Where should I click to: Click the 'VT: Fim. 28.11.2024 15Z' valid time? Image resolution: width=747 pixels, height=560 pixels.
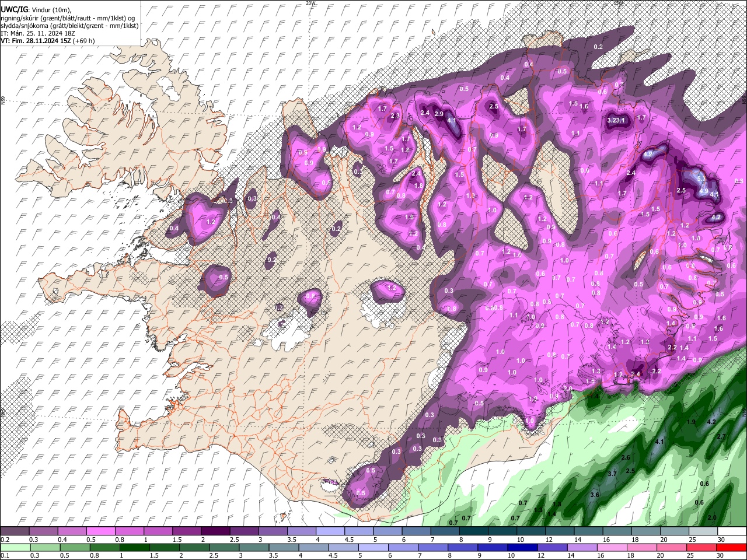(36, 41)
